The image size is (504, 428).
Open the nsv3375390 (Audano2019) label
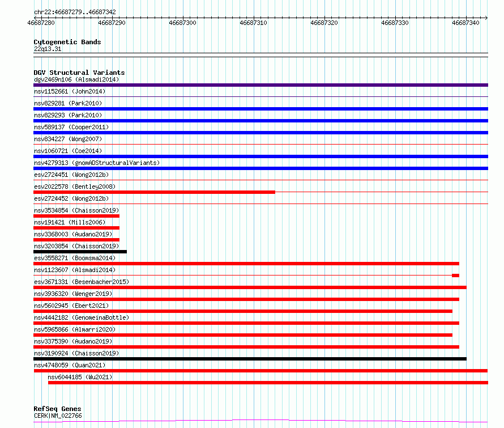click(x=73, y=341)
